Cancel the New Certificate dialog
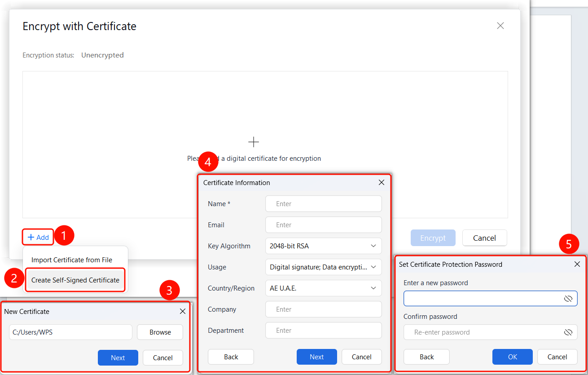 click(163, 357)
